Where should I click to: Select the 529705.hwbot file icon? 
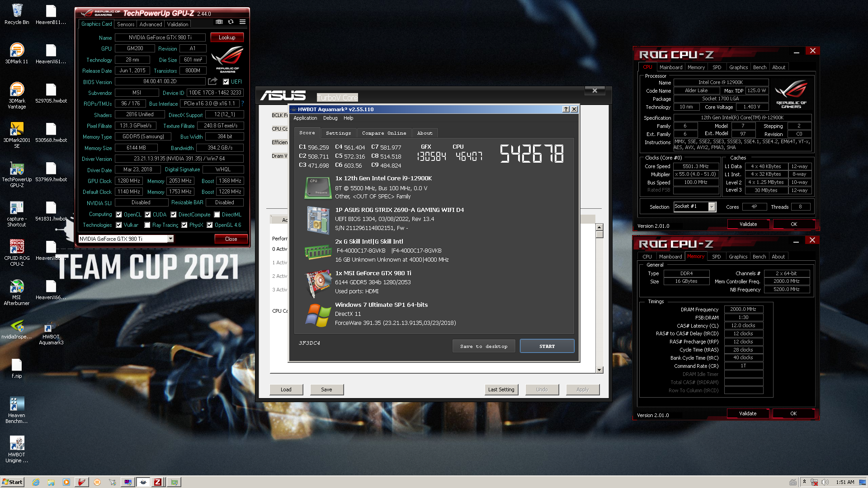click(51, 93)
